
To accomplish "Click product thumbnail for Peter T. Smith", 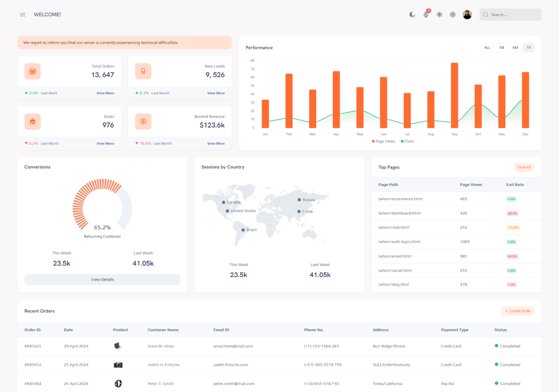I will pos(118,384).
